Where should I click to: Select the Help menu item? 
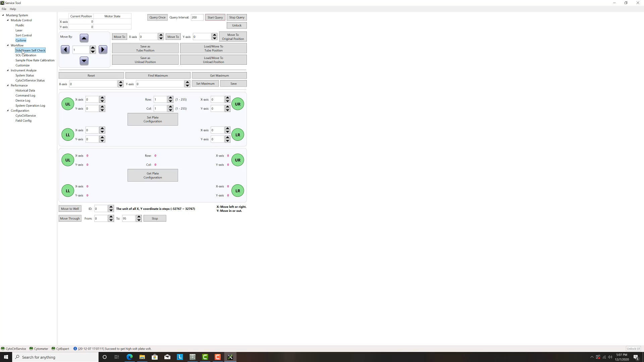coord(12,9)
